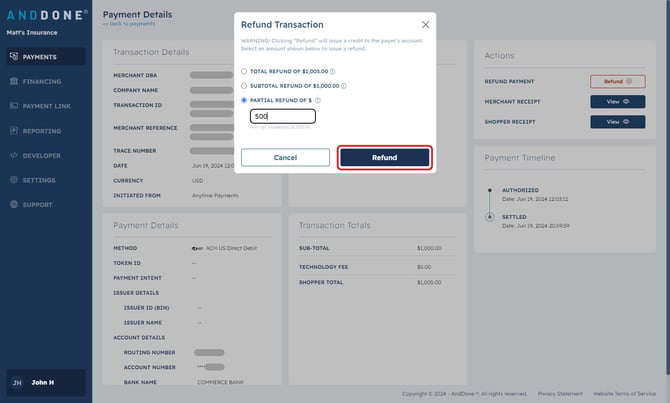Click the Reporting sidebar icon
Screen dimensions: 670x403
click(14, 130)
